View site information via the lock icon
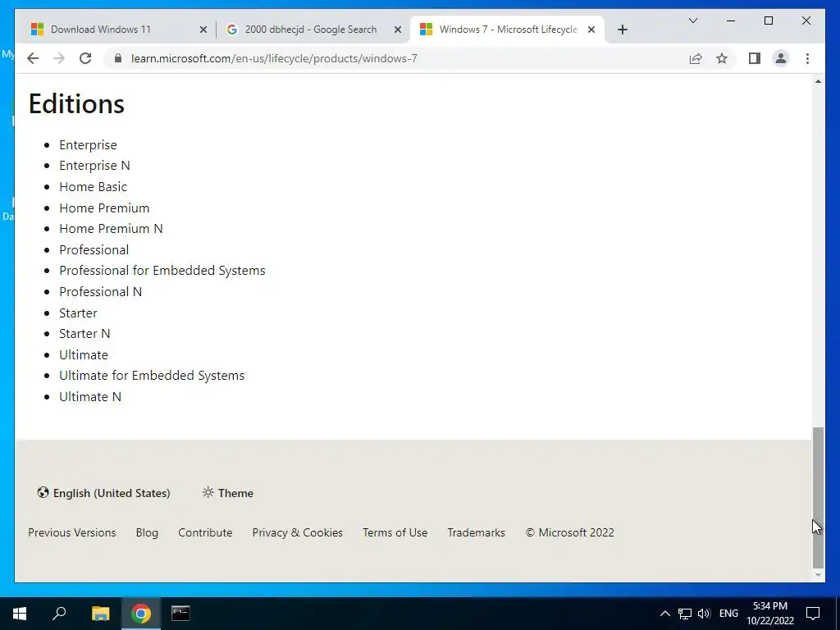Image resolution: width=840 pixels, height=630 pixels. coord(118,58)
